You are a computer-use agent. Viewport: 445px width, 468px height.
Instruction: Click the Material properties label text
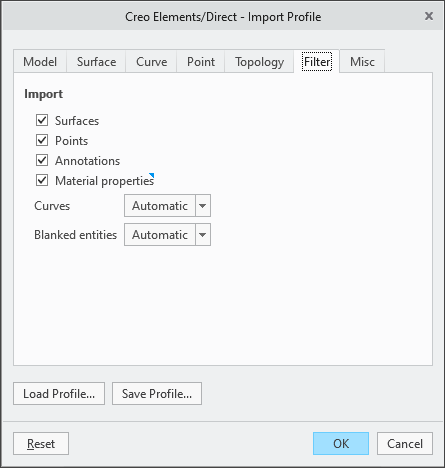[x=105, y=181]
